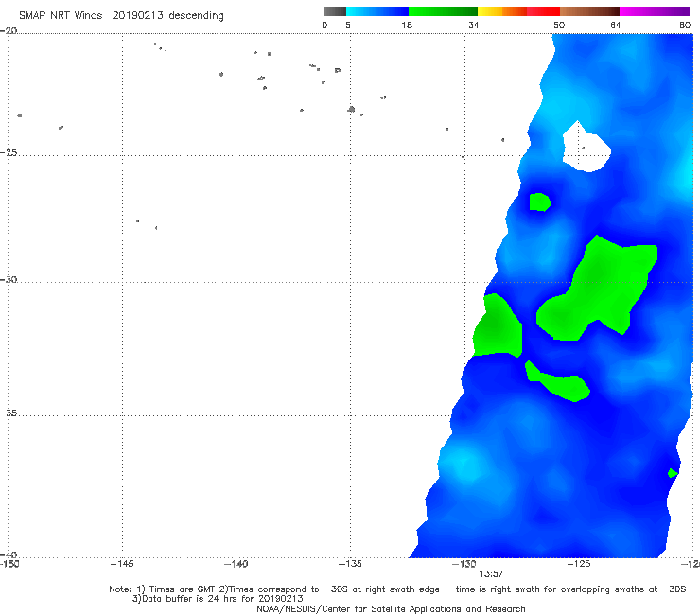Viewport: 700px width, 615px height.
Task: Click the color bar label '18'
Action: tap(407, 25)
